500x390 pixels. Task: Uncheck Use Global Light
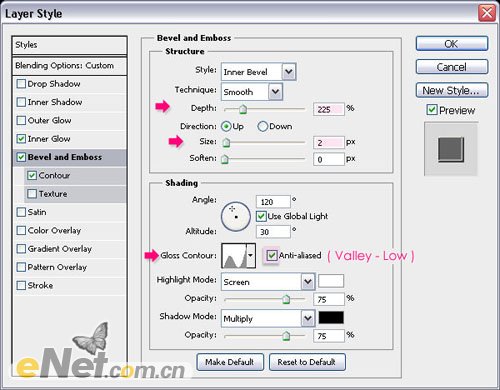tap(261, 216)
